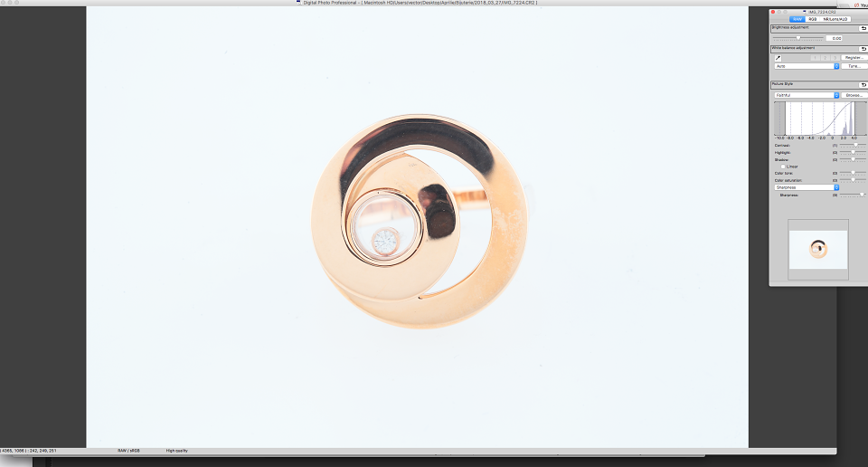Click the High quality status bar text
Screen dimensions: 868x467
pyautogui.click(x=176, y=451)
